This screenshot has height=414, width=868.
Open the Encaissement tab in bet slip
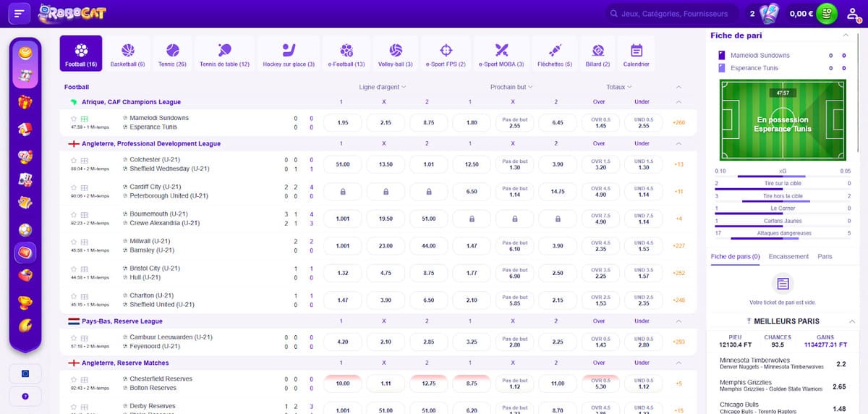click(788, 256)
